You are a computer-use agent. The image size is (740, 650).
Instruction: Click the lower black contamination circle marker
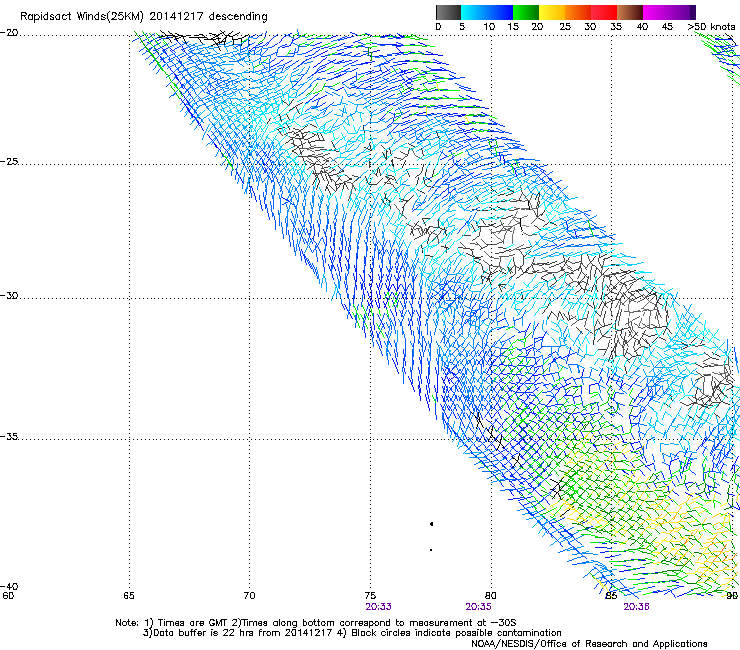[x=431, y=550]
